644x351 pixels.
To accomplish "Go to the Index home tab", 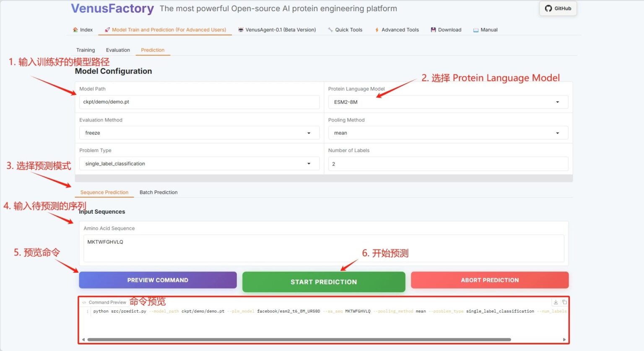I will point(83,30).
